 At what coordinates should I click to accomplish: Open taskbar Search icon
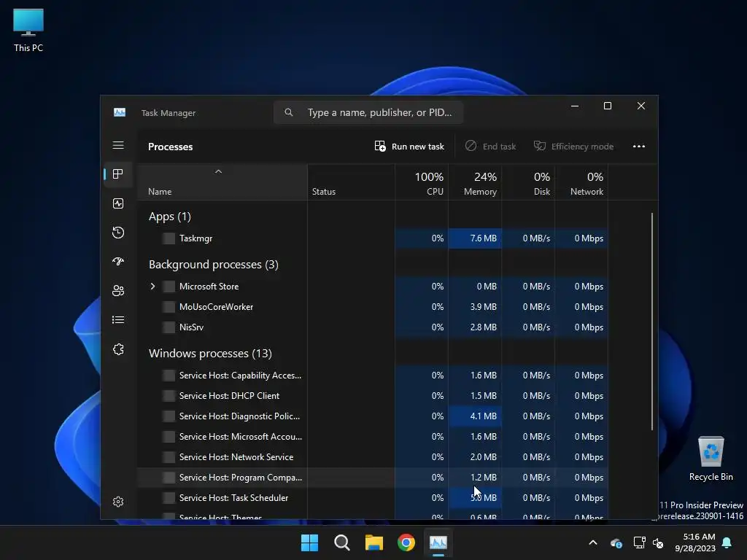[x=342, y=542]
